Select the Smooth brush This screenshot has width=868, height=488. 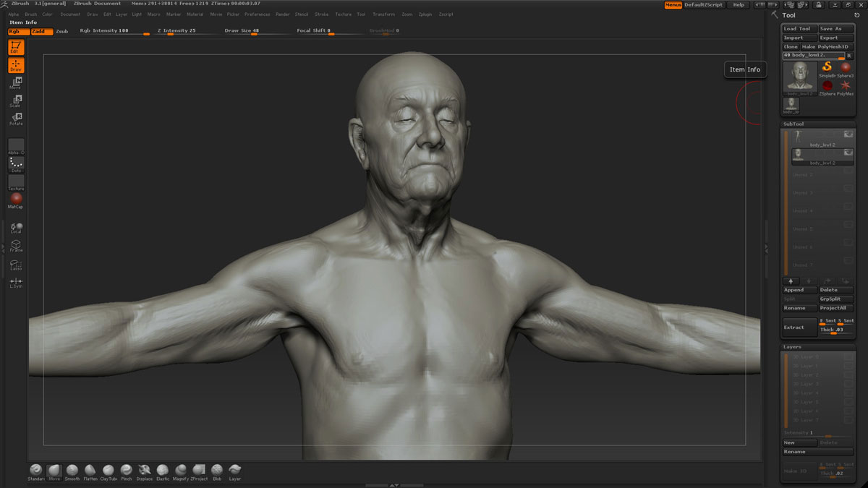72,471
